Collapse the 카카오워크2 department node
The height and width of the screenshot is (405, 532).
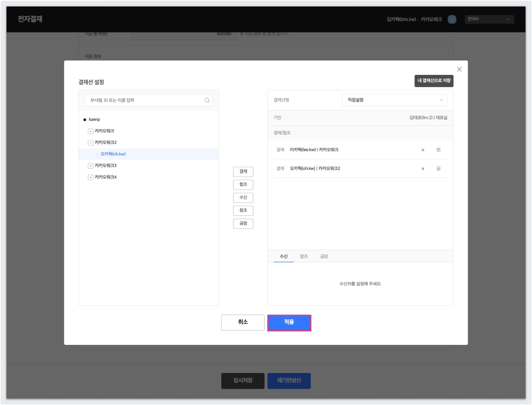(x=90, y=143)
